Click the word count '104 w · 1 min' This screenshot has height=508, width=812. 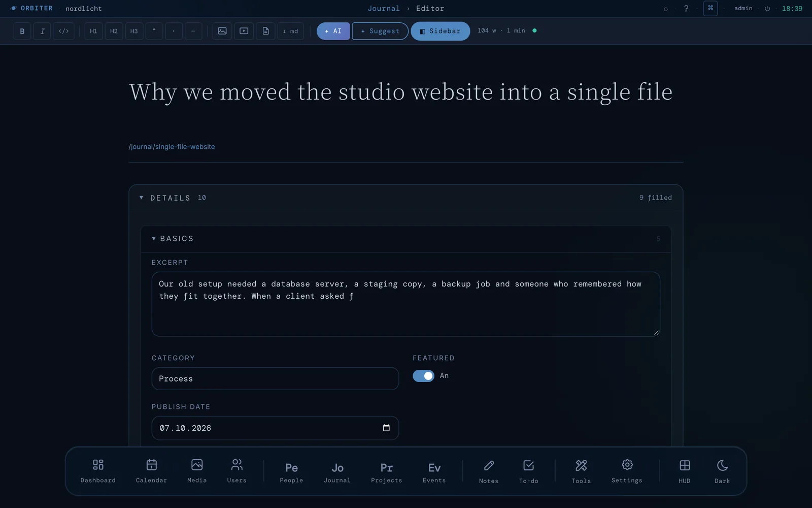501,30
